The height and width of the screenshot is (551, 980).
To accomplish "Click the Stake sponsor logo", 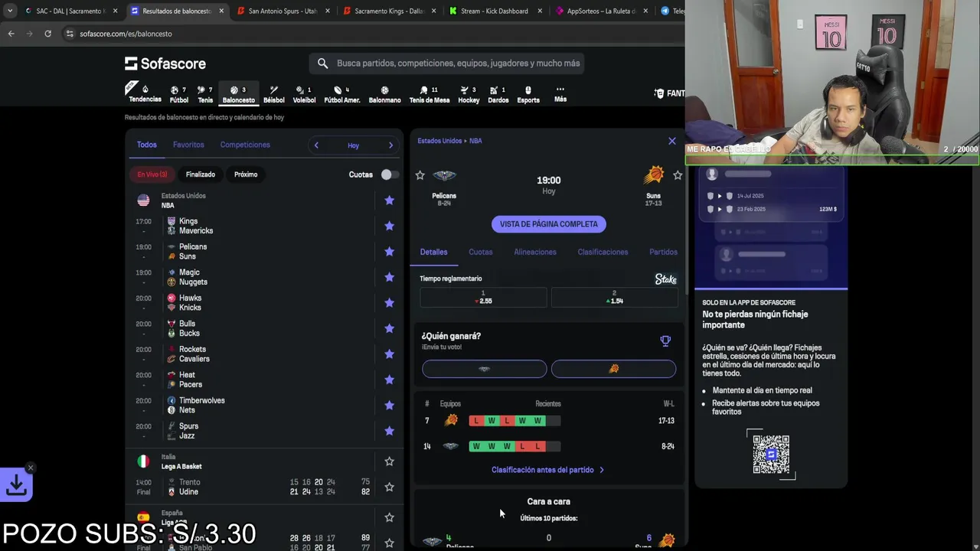I will tap(665, 279).
